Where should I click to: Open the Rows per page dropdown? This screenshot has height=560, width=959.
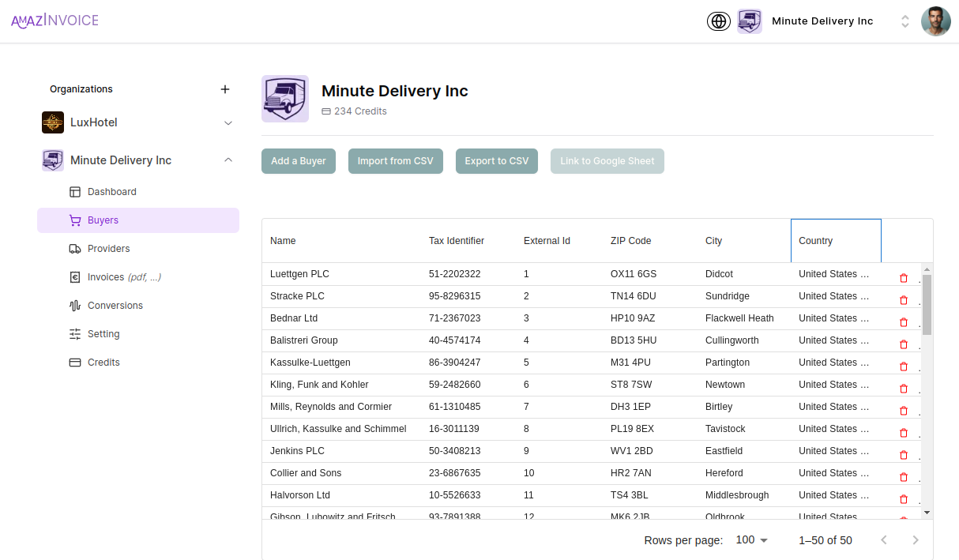[x=750, y=539]
